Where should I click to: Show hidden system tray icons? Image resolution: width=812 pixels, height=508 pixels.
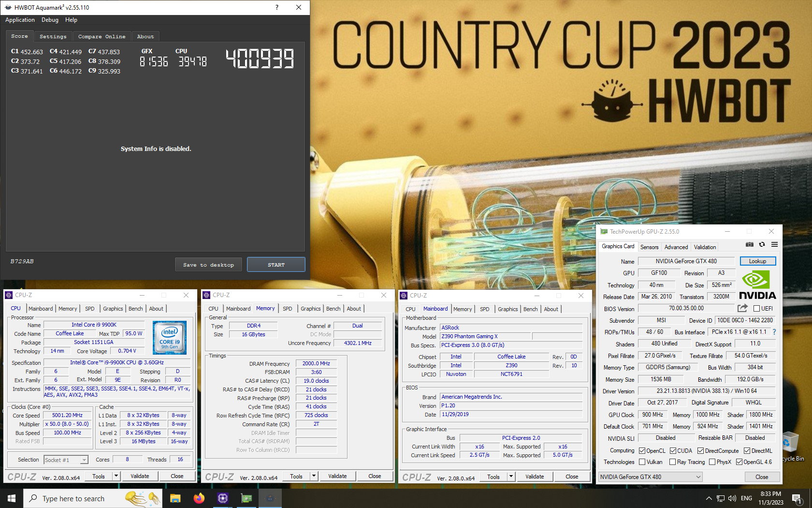point(709,498)
